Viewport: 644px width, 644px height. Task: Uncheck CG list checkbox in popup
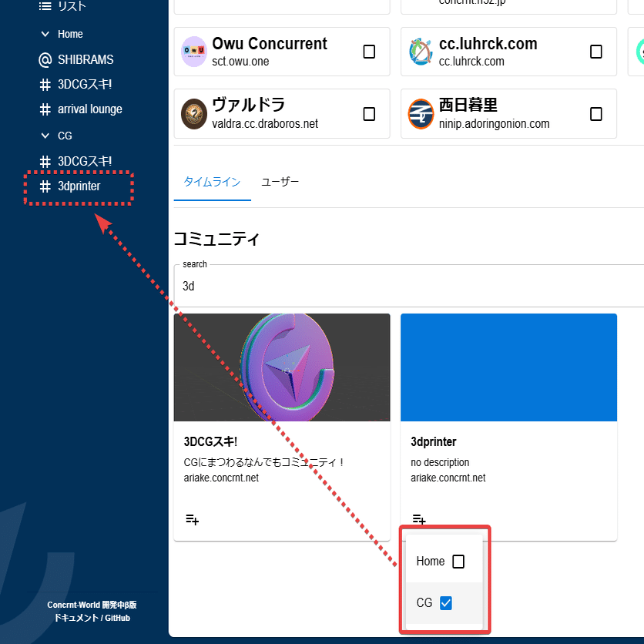pos(445,603)
